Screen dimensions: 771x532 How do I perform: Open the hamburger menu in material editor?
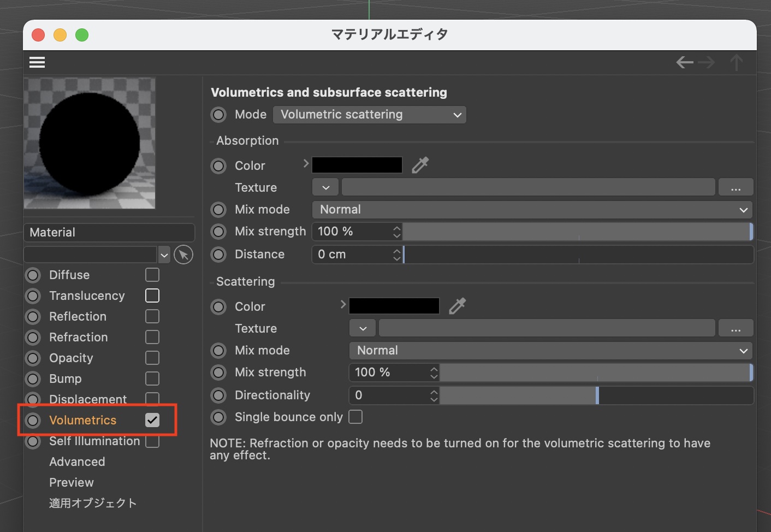(x=37, y=62)
